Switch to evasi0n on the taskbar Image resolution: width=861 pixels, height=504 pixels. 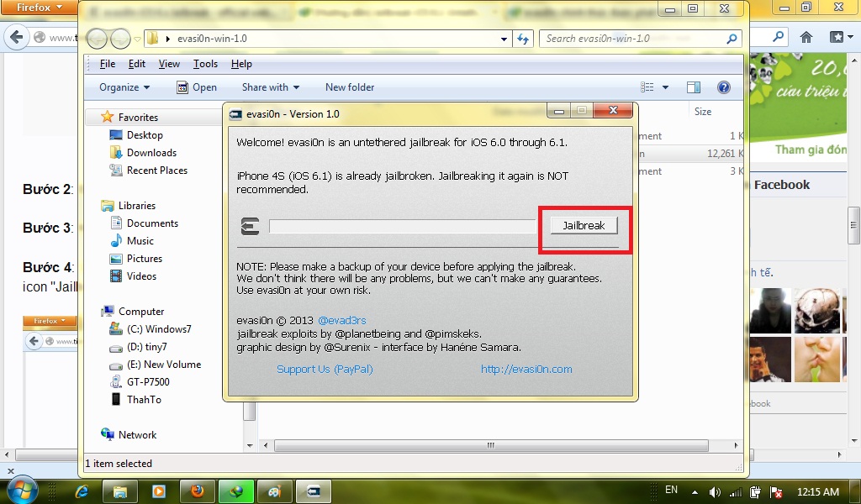[x=314, y=491]
